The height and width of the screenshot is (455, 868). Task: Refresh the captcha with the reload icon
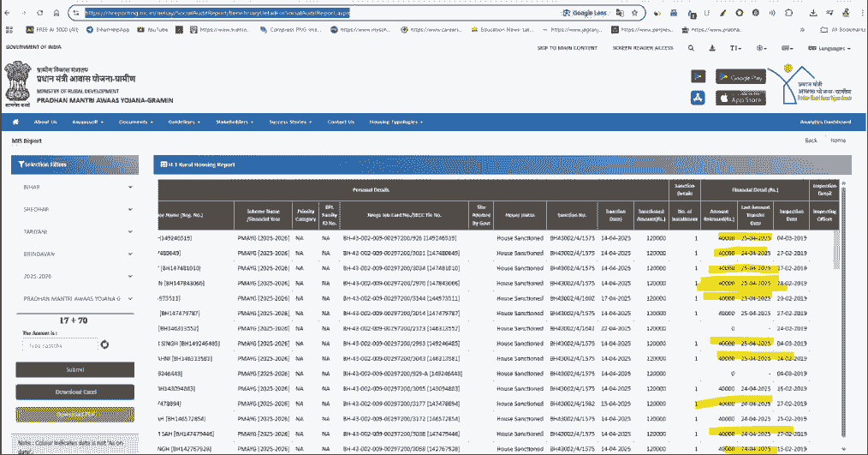[x=104, y=344]
